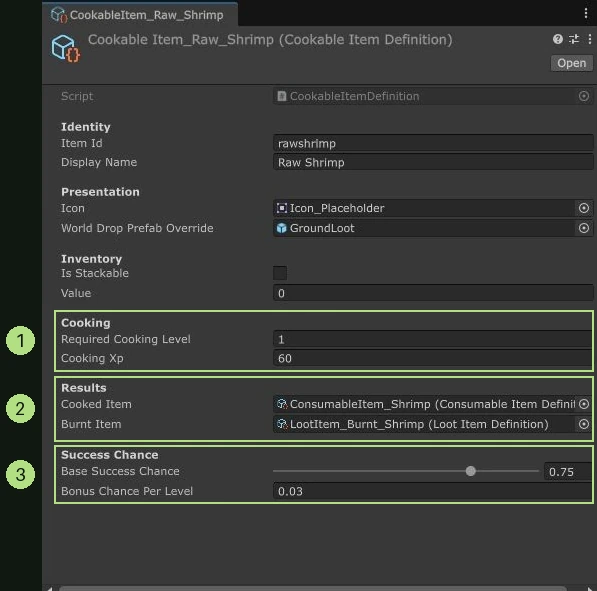Click the Required Cooking Level field
The width and height of the screenshot is (597, 591).
[x=432, y=339]
